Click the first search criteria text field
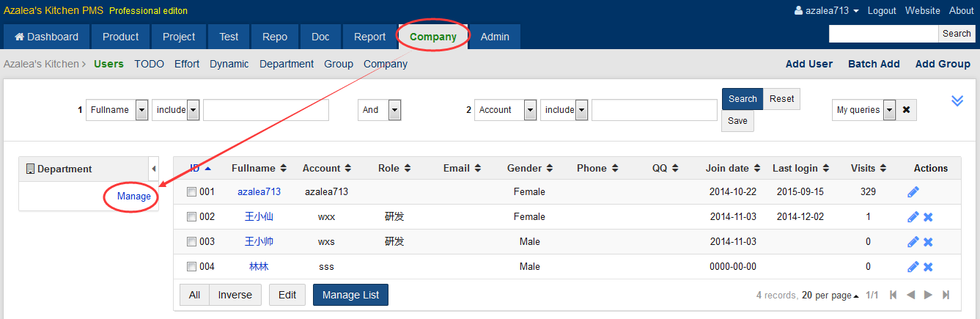This screenshot has width=980, height=319. click(x=265, y=110)
